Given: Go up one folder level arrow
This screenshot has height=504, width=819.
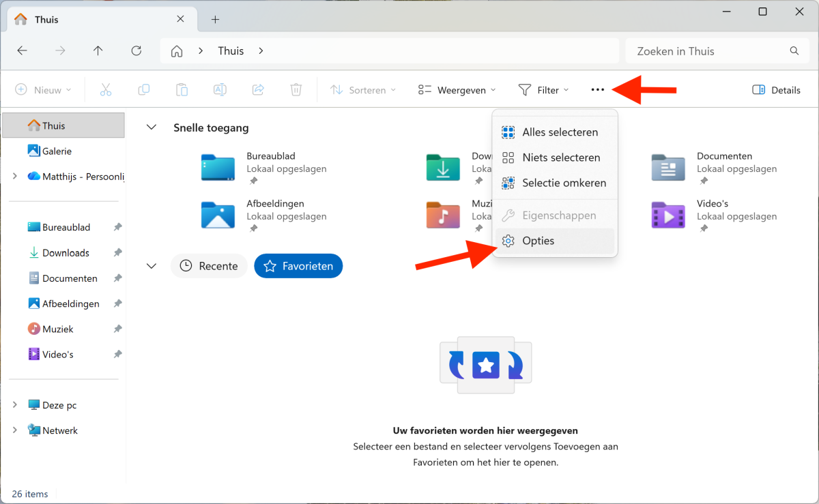Looking at the screenshot, I should pos(98,51).
